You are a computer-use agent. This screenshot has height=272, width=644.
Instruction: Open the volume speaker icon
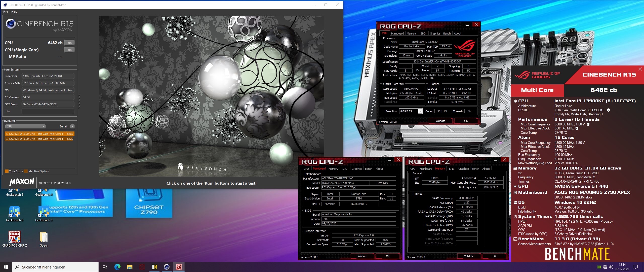point(611,267)
